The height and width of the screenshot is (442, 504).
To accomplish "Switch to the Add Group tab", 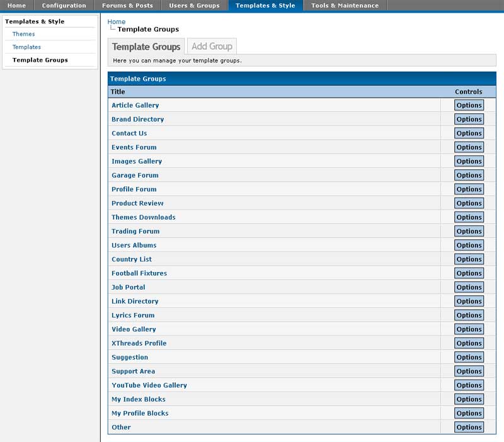I will (x=212, y=47).
